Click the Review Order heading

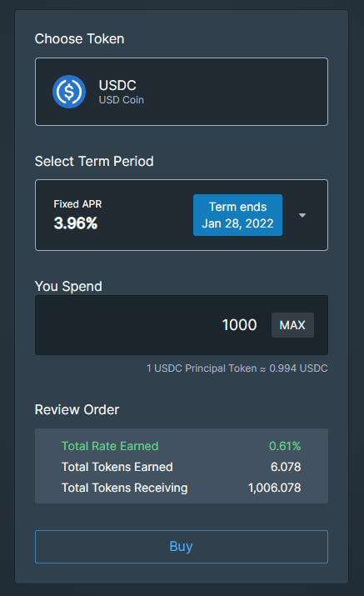77,410
